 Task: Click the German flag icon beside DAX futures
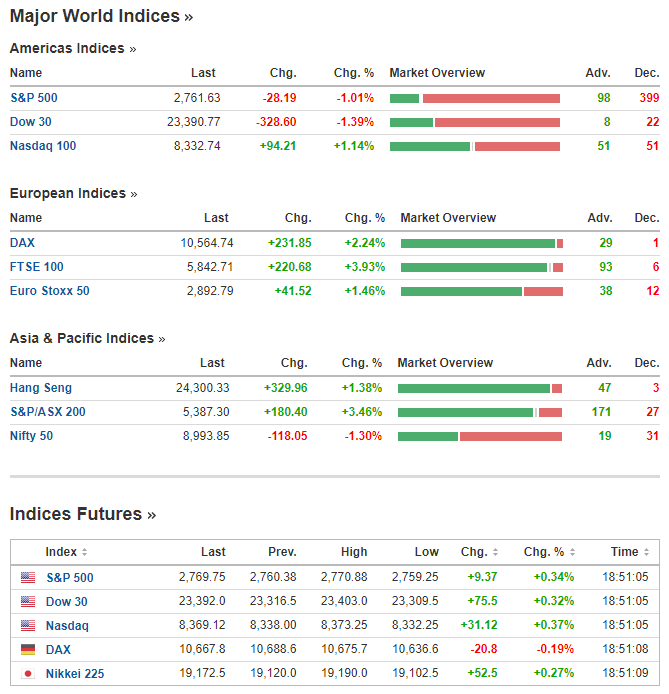[28, 649]
